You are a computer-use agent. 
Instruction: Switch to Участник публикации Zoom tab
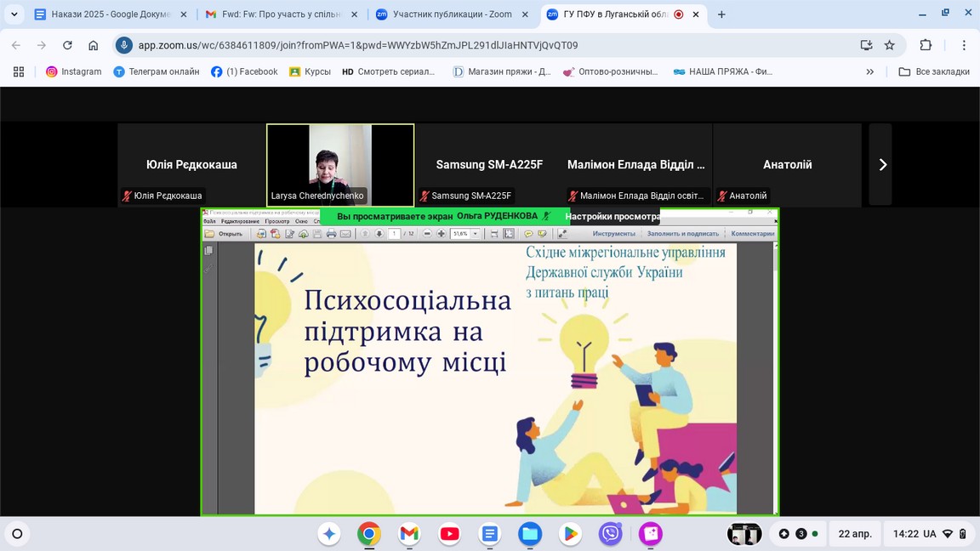(x=453, y=14)
